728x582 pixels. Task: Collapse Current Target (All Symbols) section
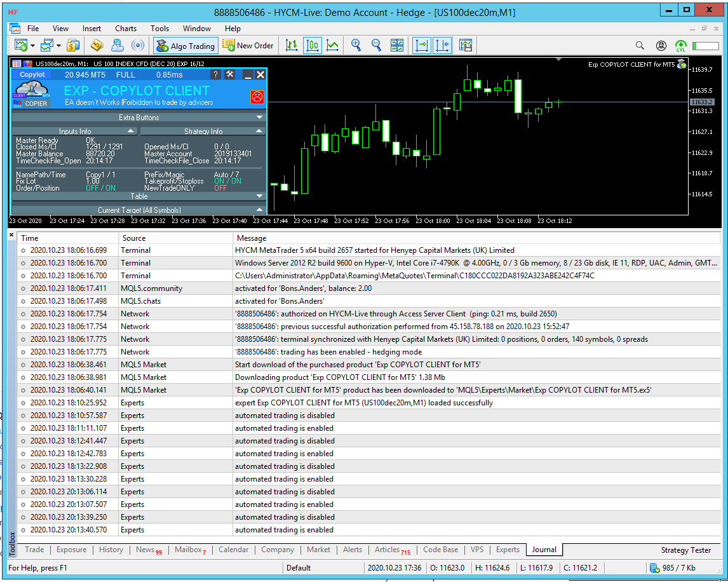[139, 210]
